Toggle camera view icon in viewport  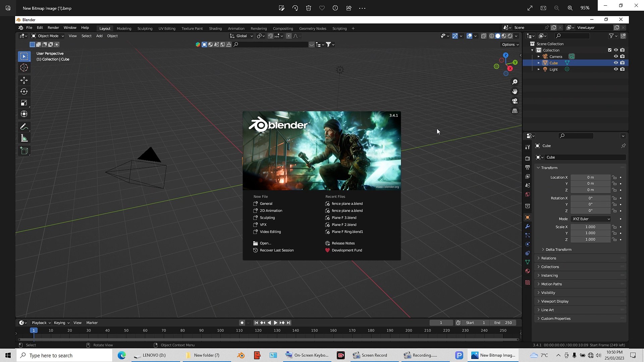pos(515,101)
